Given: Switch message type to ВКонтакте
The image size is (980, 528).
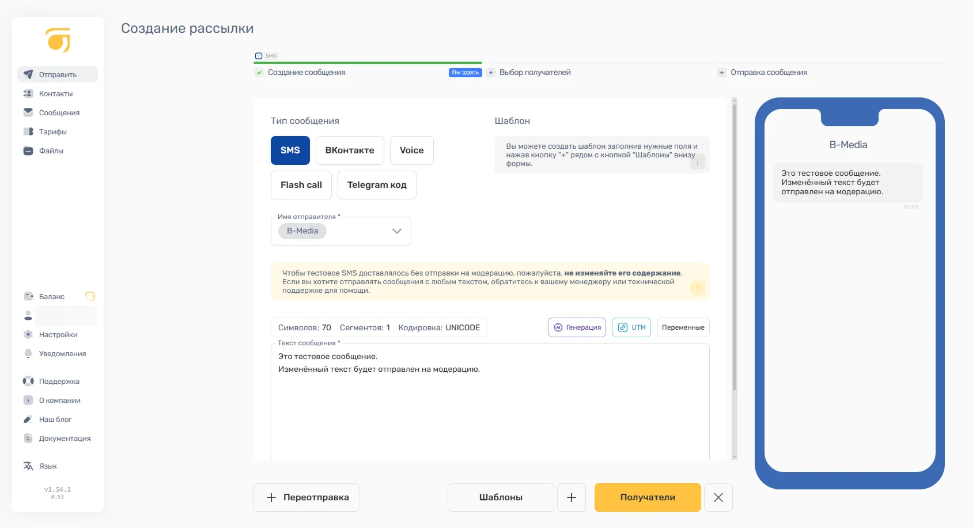Looking at the screenshot, I should coord(349,150).
